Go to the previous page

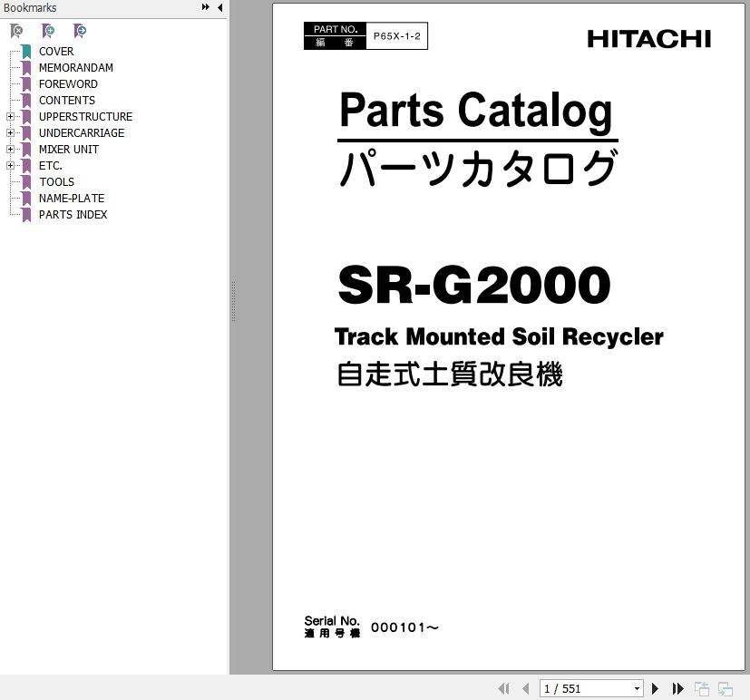(x=526, y=688)
